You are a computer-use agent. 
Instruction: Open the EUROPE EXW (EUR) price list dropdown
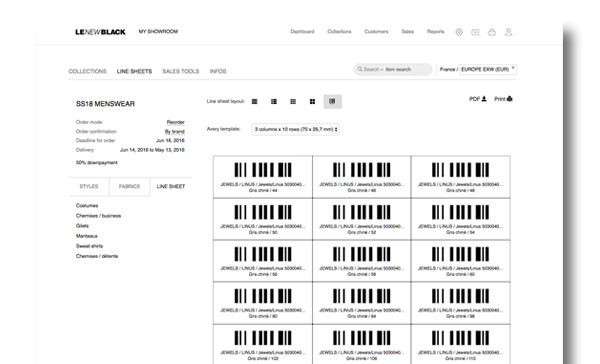point(488,69)
